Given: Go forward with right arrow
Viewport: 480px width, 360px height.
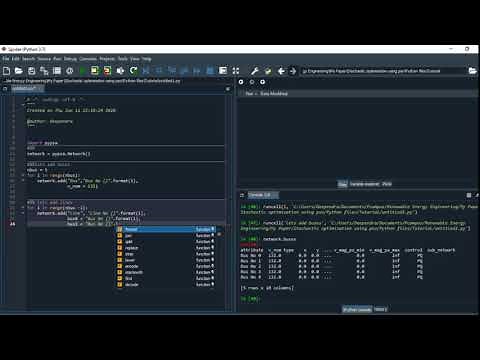Looking at the screenshot, I should pyautogui.click(x=293, y=71).
